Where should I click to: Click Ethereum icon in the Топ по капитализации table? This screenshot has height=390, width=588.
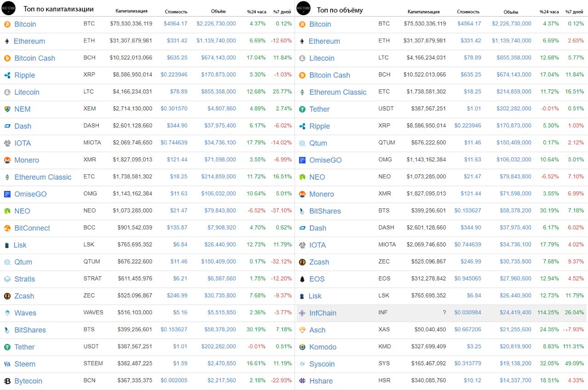click(7, 41)
